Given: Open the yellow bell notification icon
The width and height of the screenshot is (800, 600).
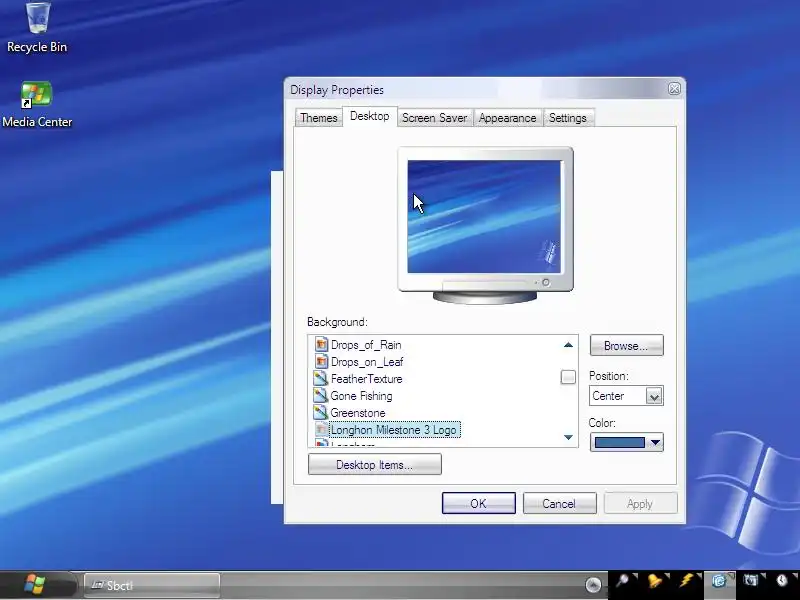Looking at the screenshot, I should click(655, 581).
